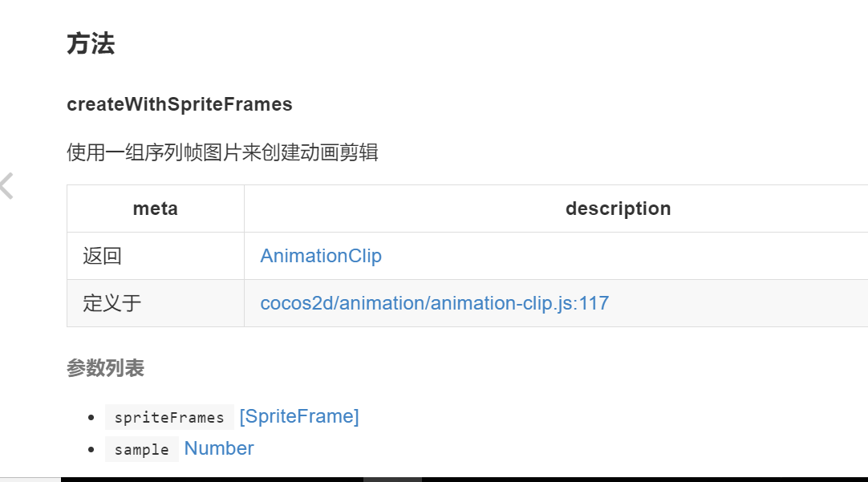This screenshot has height=482, width=868.
Task: Follow the [SpriteFrame] type link
Action: (299, 416)
